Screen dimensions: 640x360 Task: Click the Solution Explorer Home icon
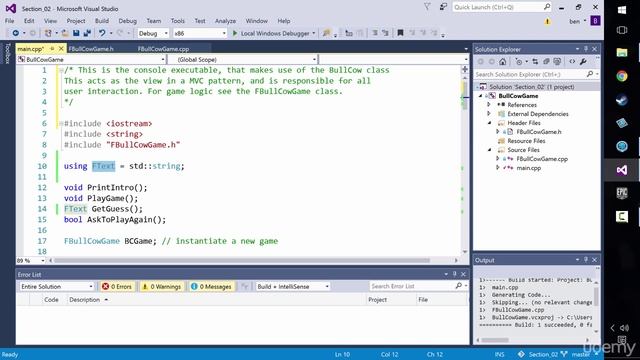(x=502, y=62)
